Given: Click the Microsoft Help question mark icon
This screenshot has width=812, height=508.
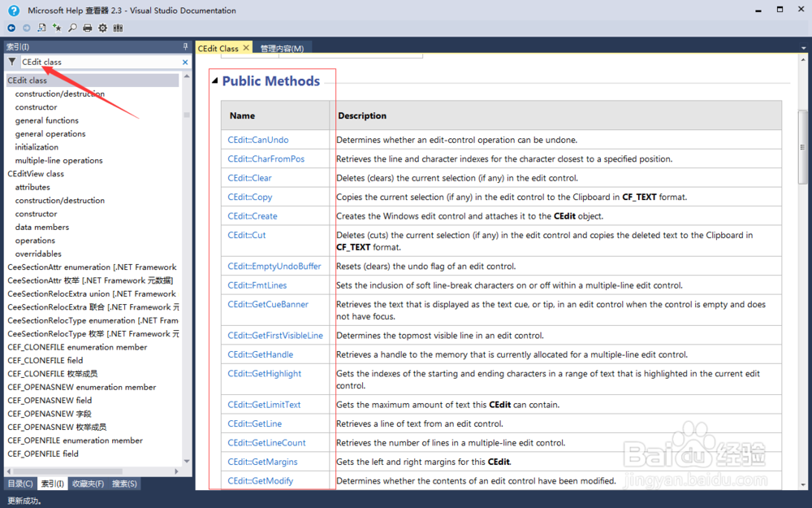Looking at the screenshot, I should (x=14, y=11).
